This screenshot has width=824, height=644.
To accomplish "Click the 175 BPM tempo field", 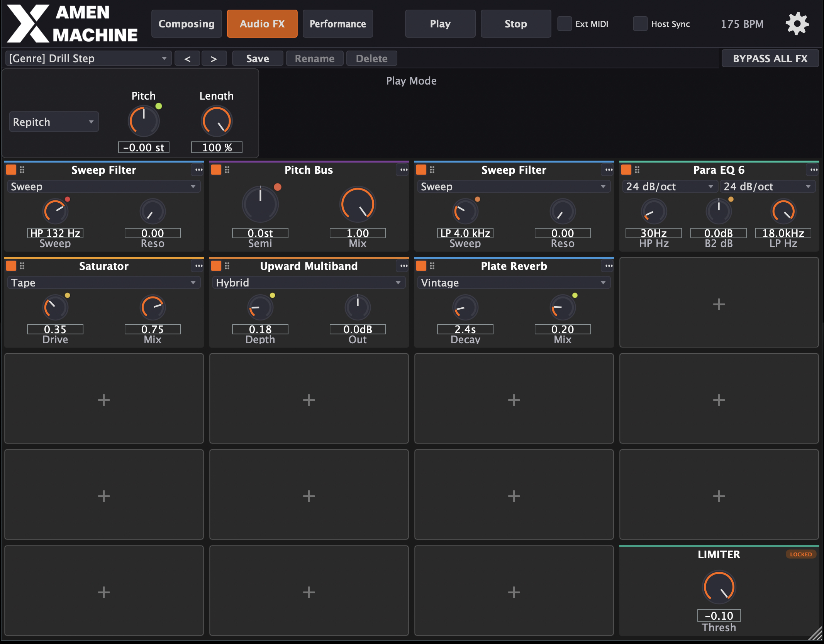I will (x=742, y=24).
